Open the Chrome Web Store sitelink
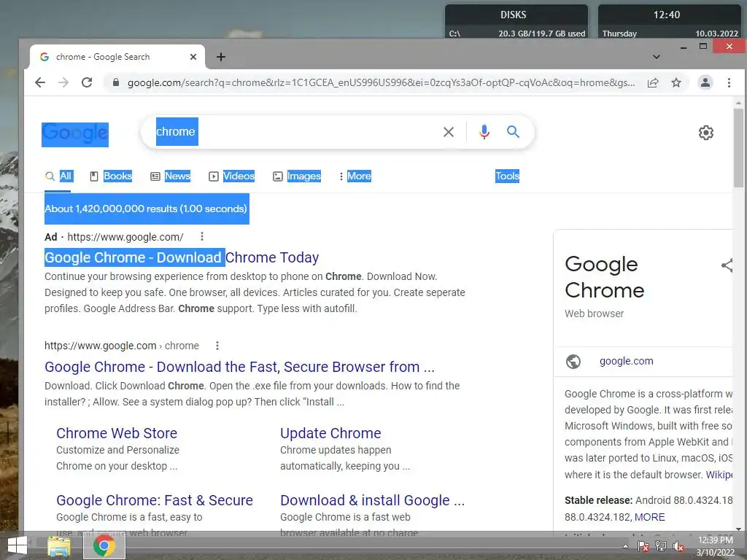747x560 pixels. tap(117, 433)
